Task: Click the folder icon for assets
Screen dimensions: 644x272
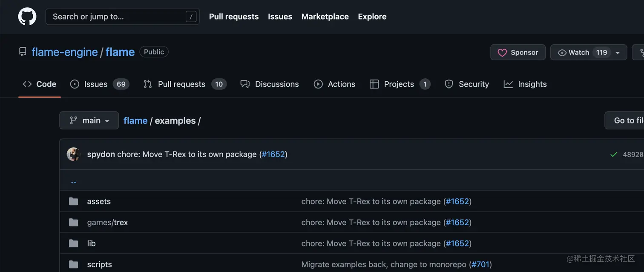Action: tap(74, 201)
